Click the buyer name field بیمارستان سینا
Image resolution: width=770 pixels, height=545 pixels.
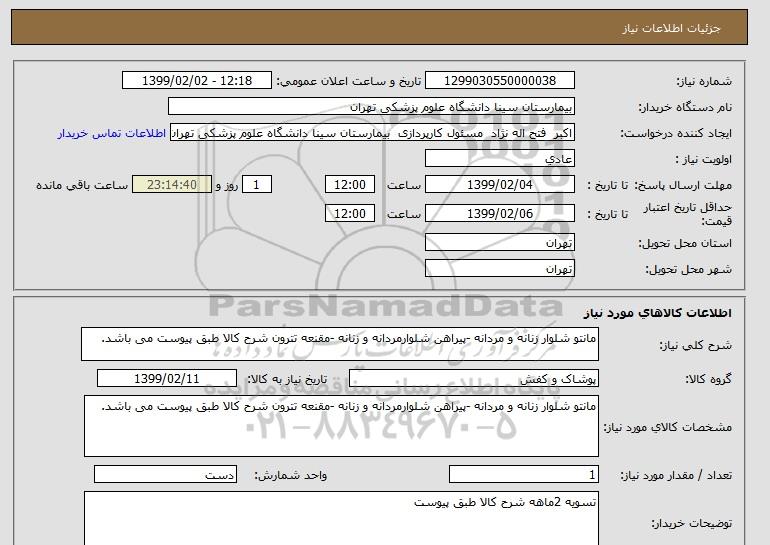pos(371,107)
